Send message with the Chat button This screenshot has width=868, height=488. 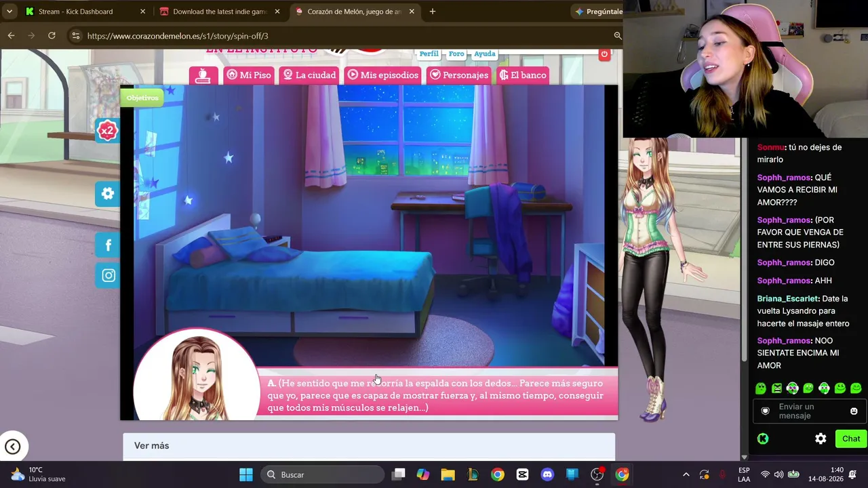pyautogui.click(x=851, y=439)
